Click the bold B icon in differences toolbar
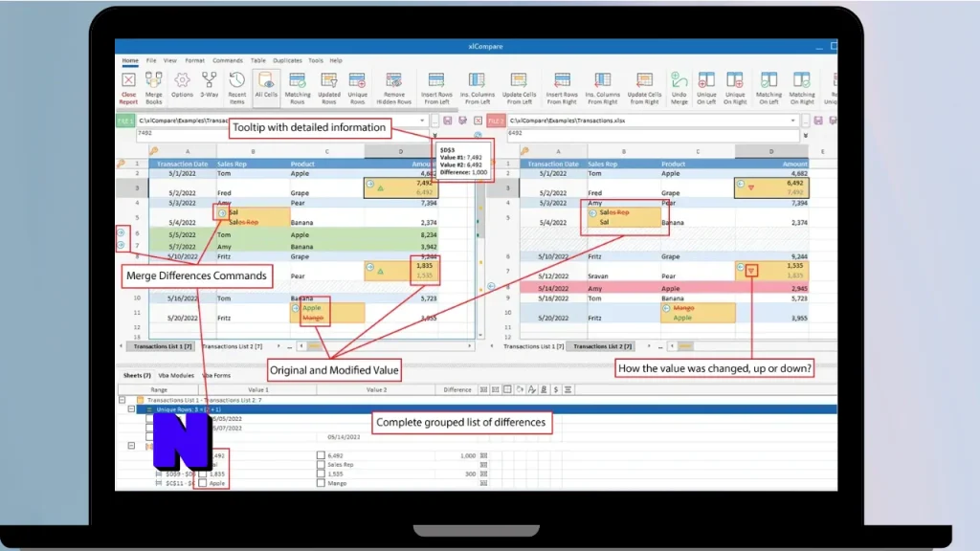This screenshot has height=551, width=980. pyautogui.click(x=544, y=390)
